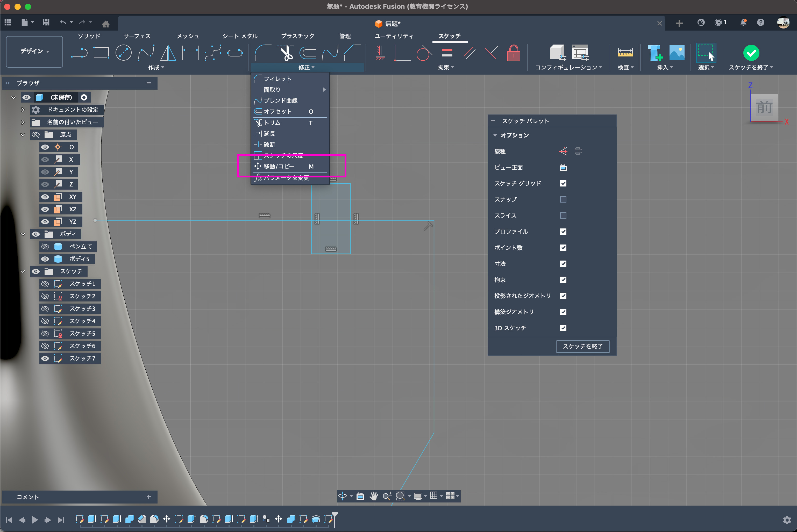Click the insert image icon
The width and height of the screenshot is (797, 532).
coord(677,53)
